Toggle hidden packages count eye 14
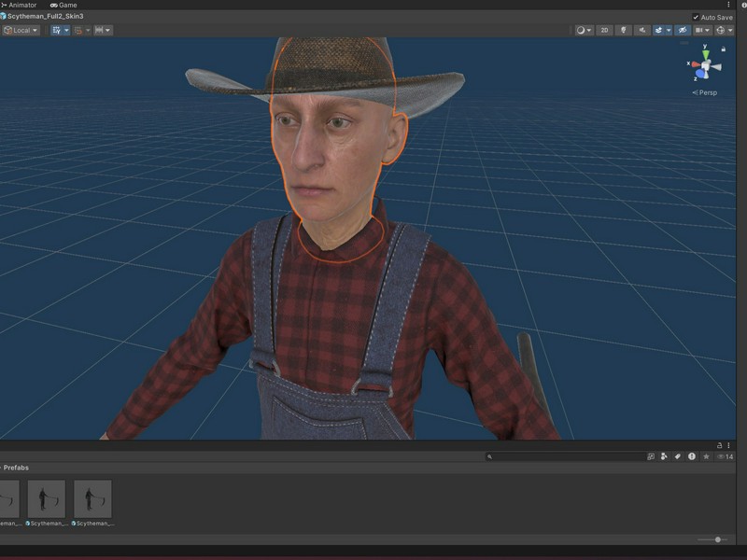 pyautogui.click(x=726, y=456)
